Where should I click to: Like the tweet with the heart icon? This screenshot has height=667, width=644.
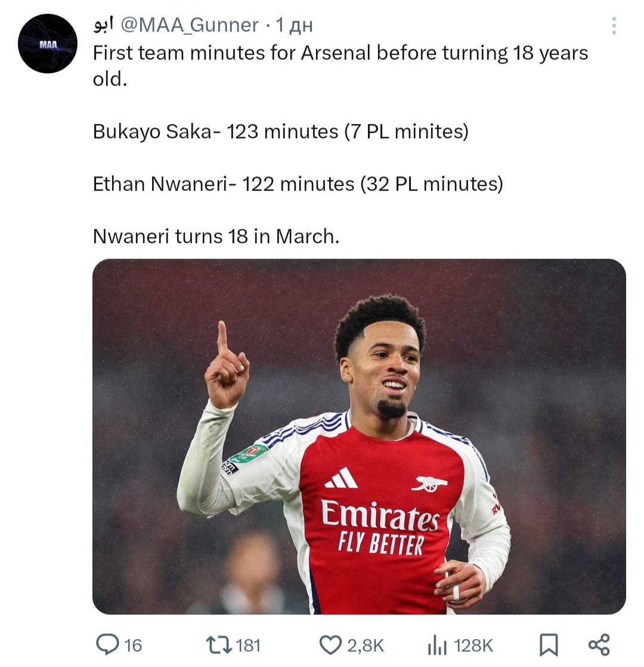click(330, 645)
